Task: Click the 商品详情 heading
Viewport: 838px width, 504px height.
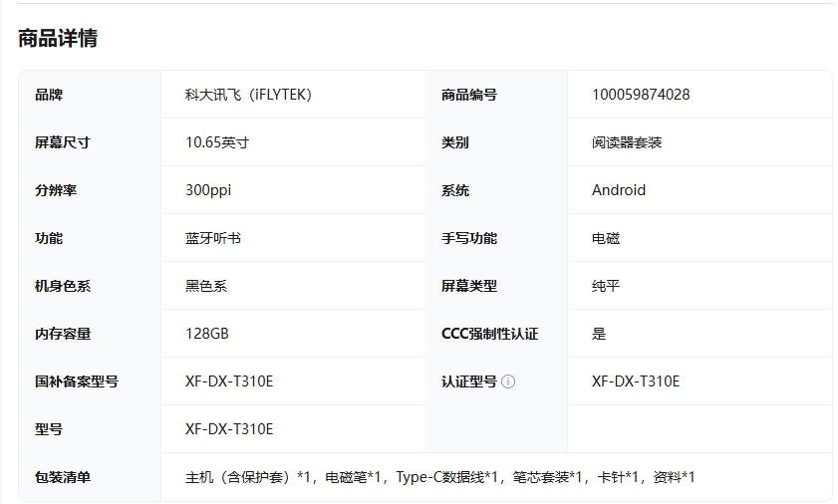Action: tap(58, 39)
